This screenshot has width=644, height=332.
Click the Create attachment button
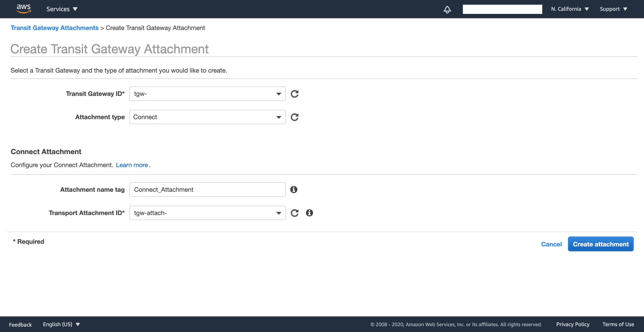pyautogui.click(x=600, y=244)
